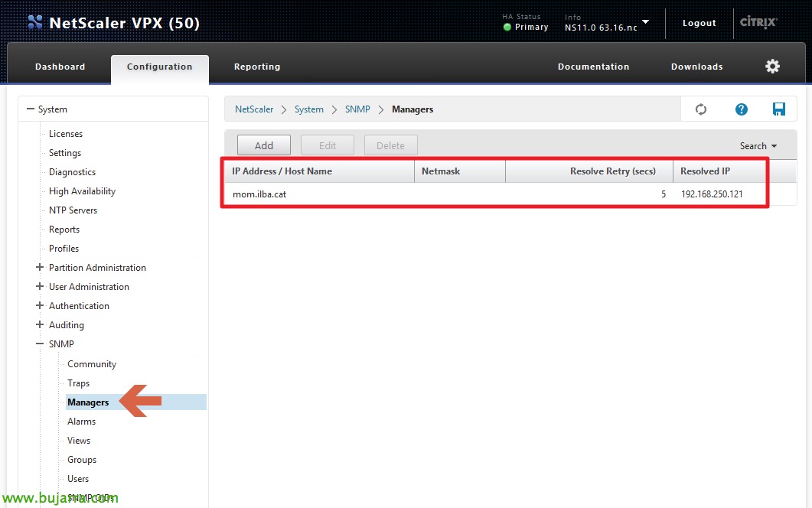Click the Citrix logo

click(758, 22)
